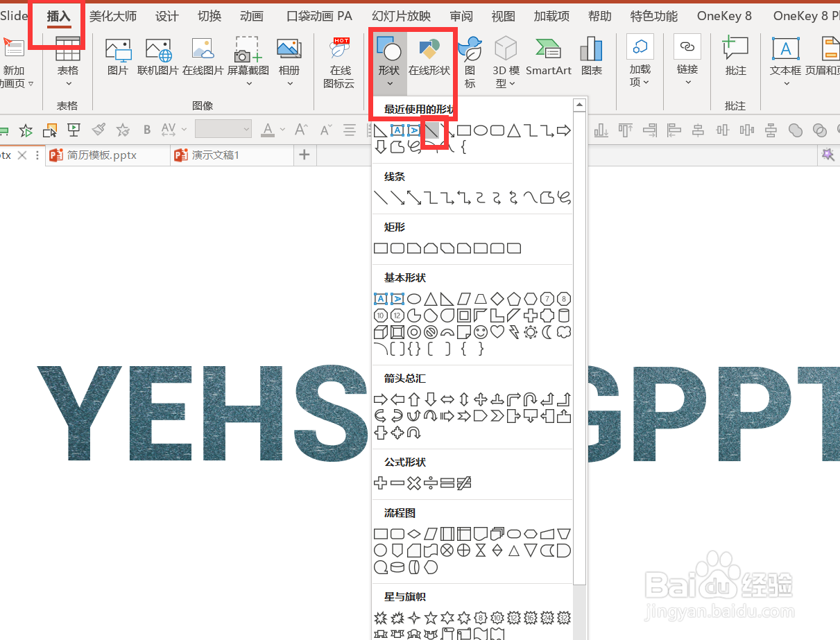
Task: Select the diamond decision shape in Flowchart
Action: (x=414, y=533)
